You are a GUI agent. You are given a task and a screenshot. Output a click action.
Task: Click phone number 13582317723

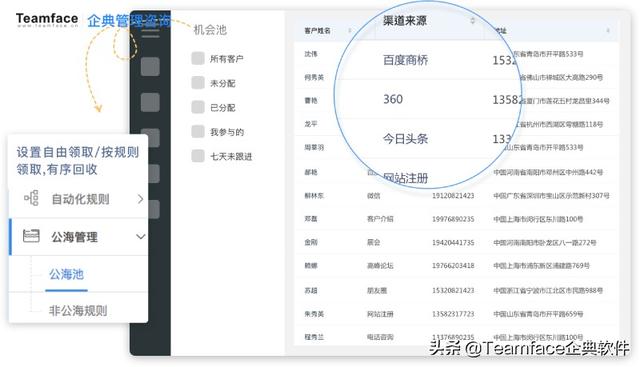[453, 314]
